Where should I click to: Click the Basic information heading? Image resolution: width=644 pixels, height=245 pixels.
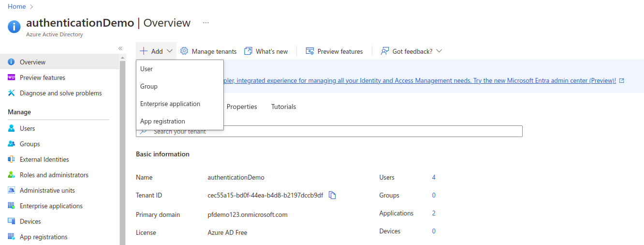pyautogui.click(x=162, y=154)
